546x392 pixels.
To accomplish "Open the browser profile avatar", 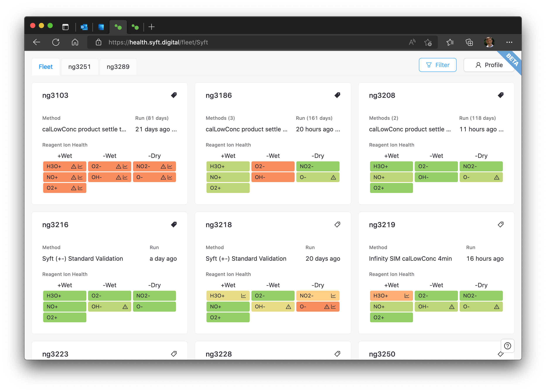I will tap(489, 42).
